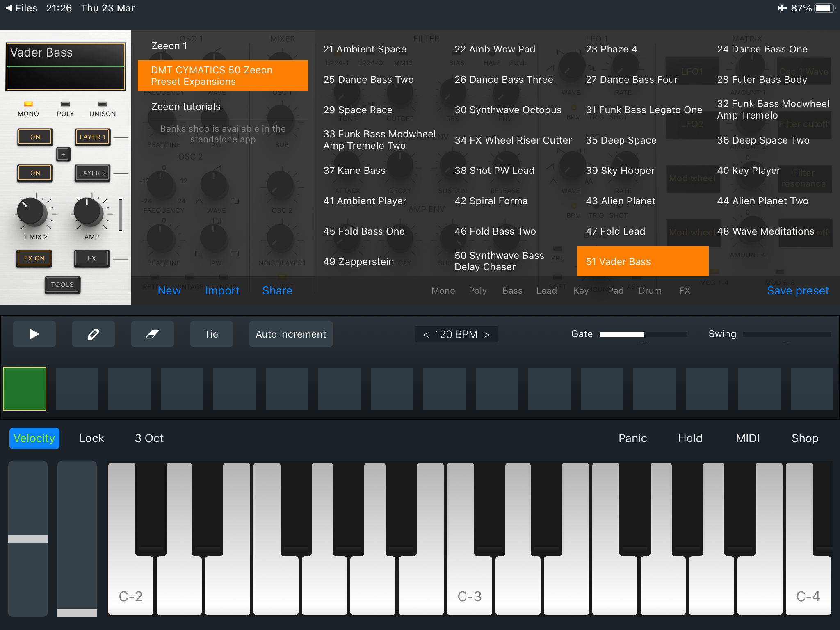Click the plus button between layers
The height and width of the screenshot is (630, 840).
coord(63,155)
